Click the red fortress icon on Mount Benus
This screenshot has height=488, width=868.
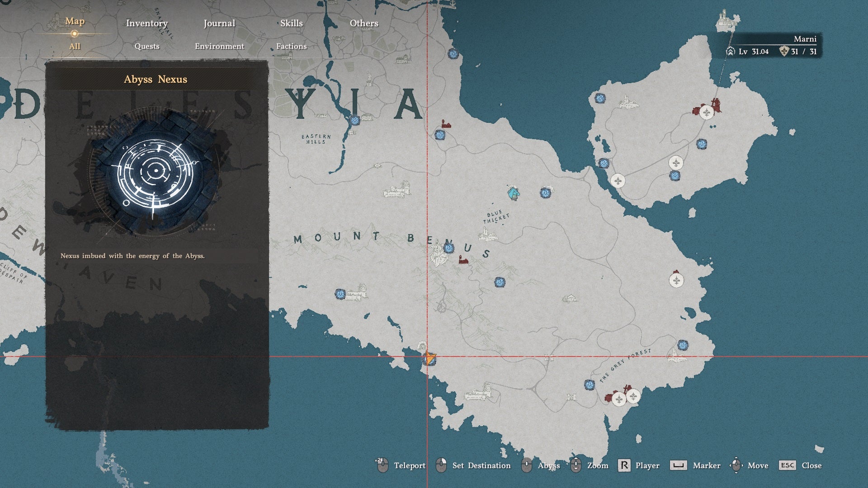coord(462,260)
